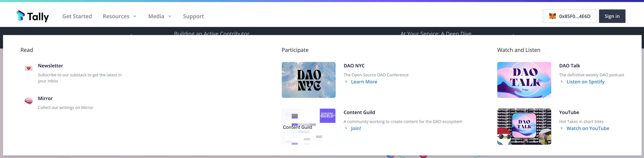Click 'Hot Takes in short bites' text

(581, 121)
